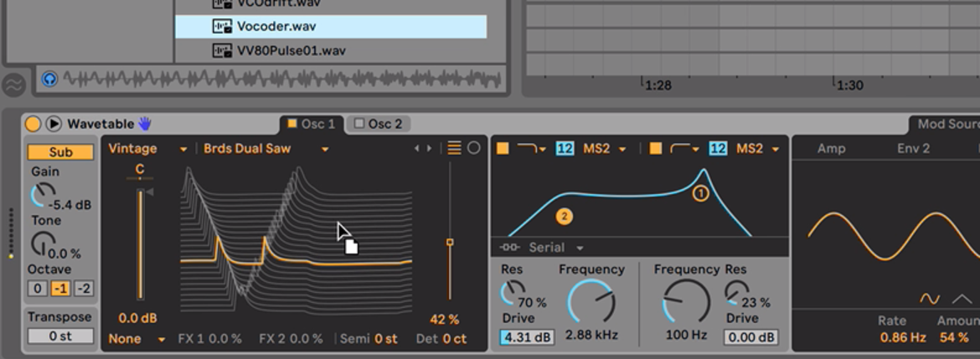Select previous wavetable with left arrow
The width and height of the screenshot is (980, 359).
(x=417, y=149)
